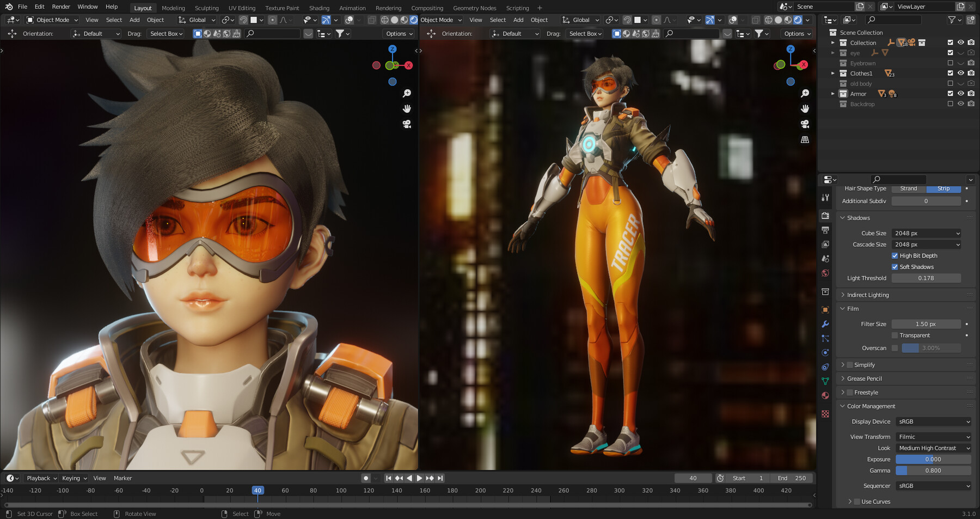This screenshot has height=519, width=980.
Task: Switch to the Sculpting workspace tab
Action: [x=206, y=8]
